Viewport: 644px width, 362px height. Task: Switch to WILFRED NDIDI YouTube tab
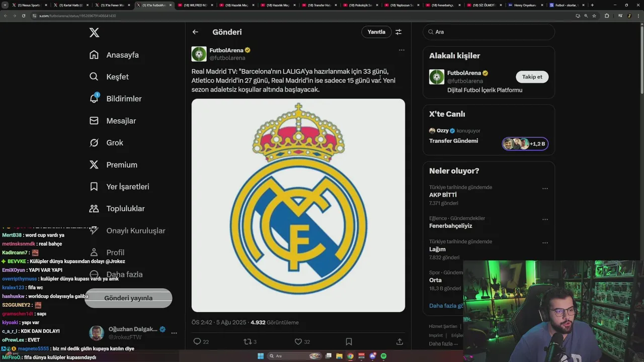pos(195,5)
